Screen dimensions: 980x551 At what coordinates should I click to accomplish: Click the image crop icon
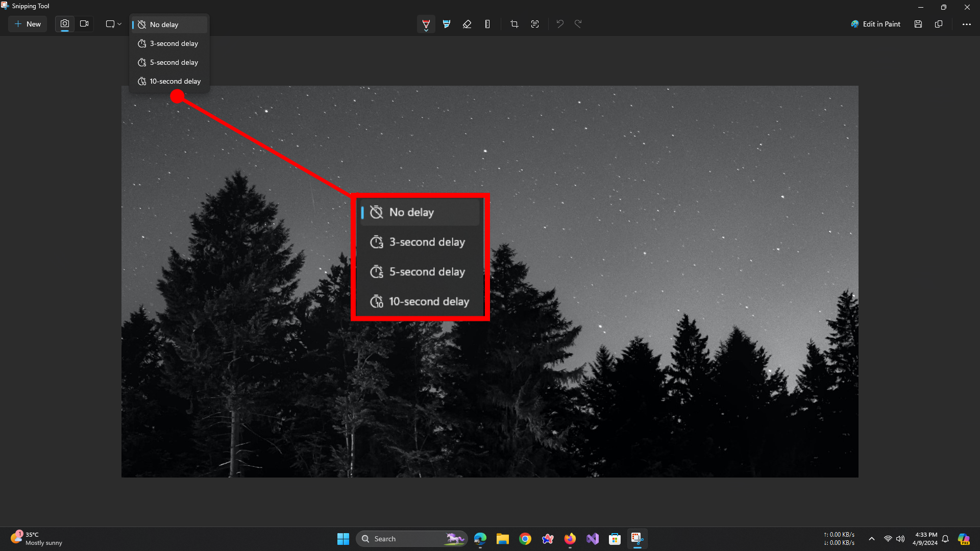(x=514, y=24)
